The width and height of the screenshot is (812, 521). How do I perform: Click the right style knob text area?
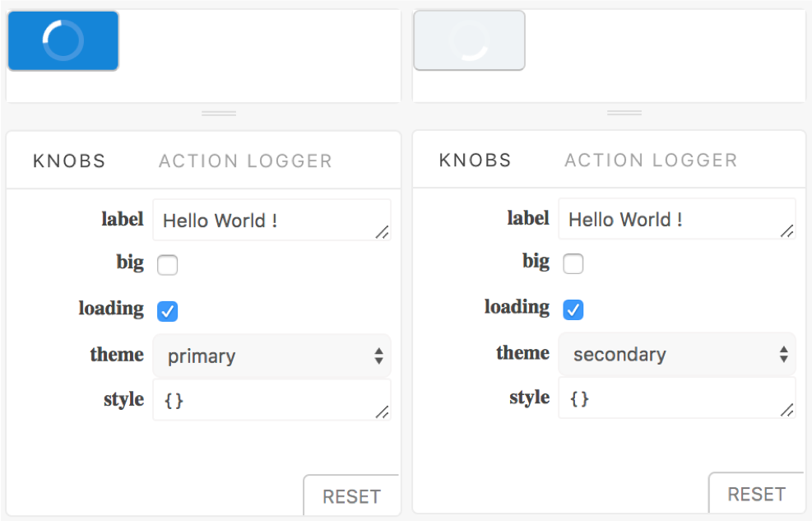676,398
